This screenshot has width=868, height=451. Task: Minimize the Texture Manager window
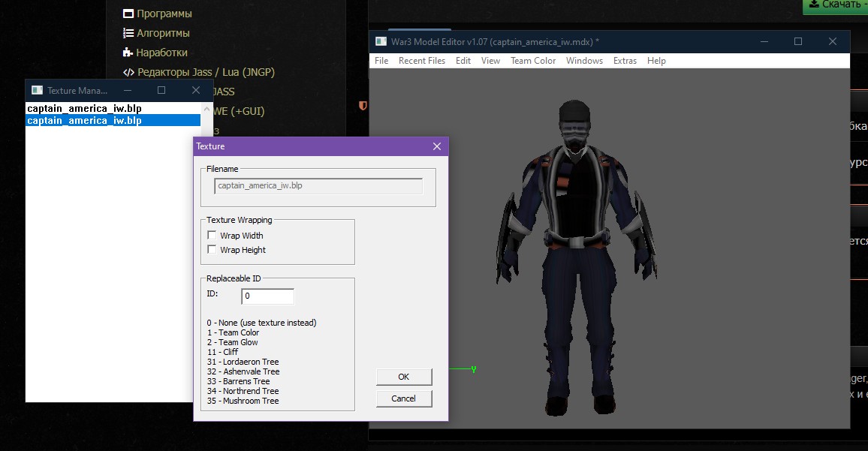[x=128, y=90]
